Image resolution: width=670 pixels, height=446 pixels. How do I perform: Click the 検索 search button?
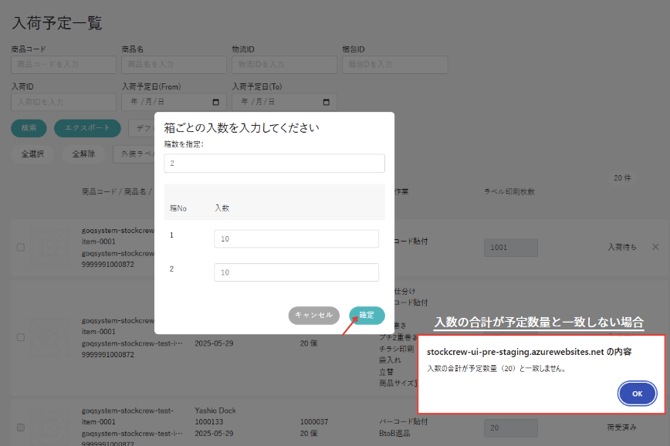pyautogui.click(x=28, y=128)
